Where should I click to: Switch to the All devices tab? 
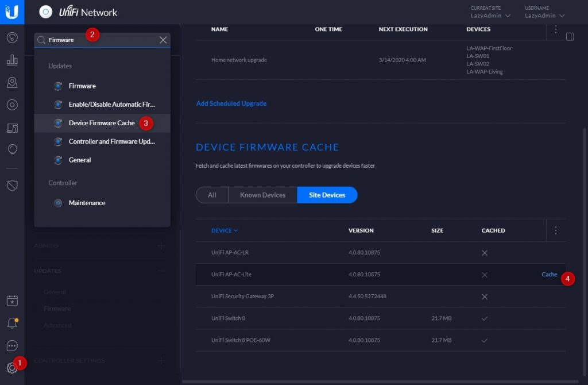212,195
